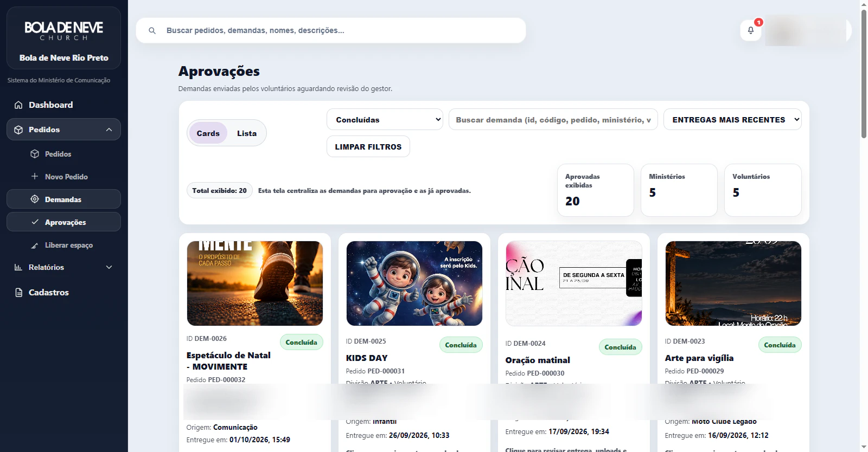
Task: Open the Oração matinal card thumbnail
Action: tap(574, 283)
